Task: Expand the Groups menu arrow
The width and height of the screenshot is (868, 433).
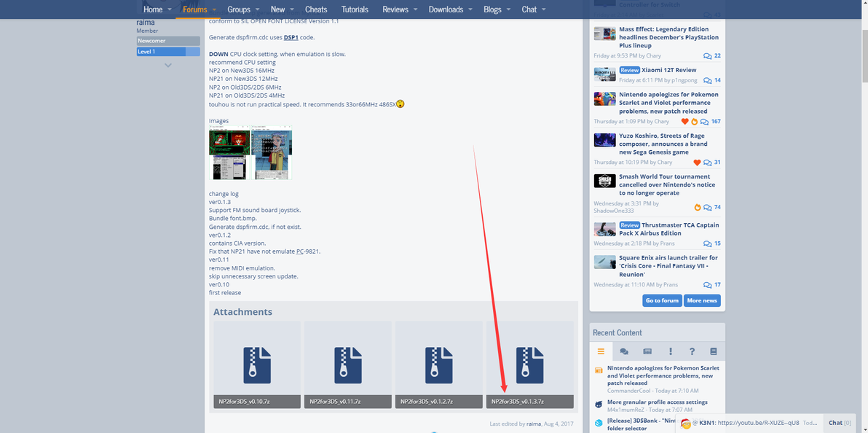Action: 257,9
